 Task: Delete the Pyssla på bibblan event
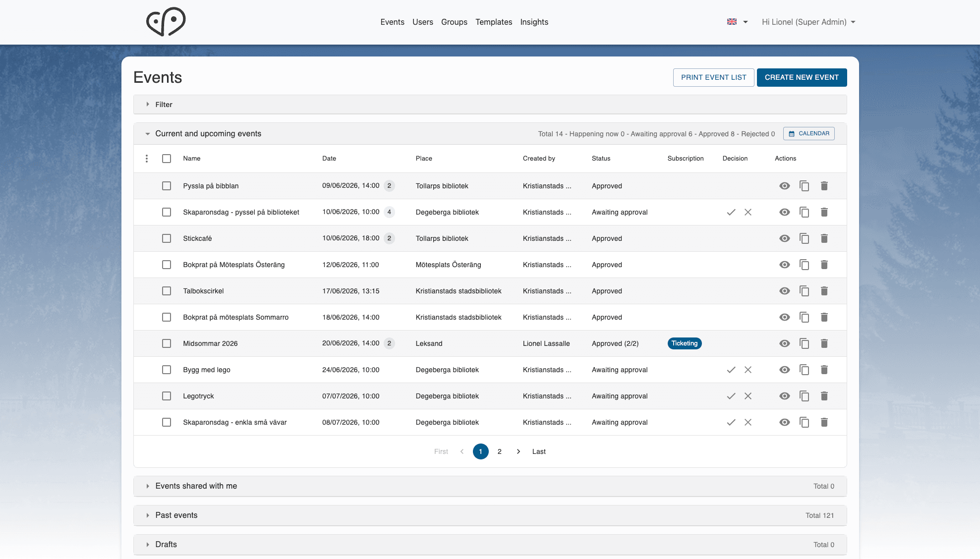pyautogui.click(x=824, y=186)
